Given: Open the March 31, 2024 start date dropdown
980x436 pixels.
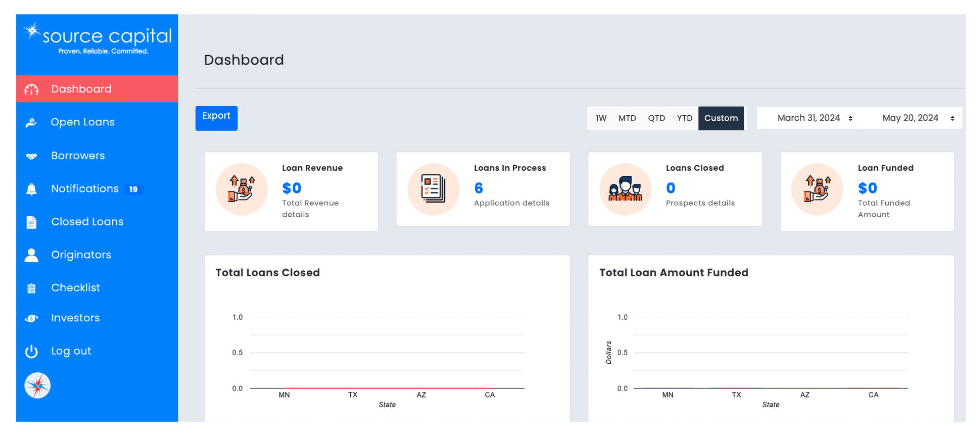Looking at the screenshot, I should coord(814,118).
